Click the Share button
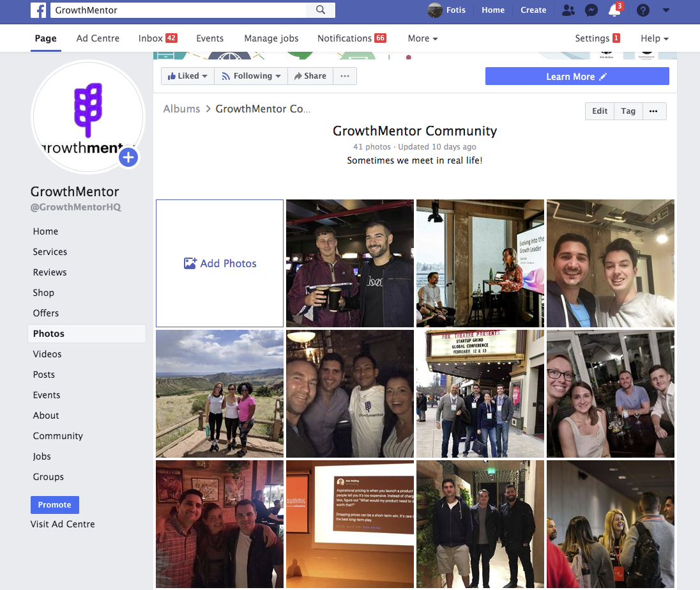Viewport: 700px width, 590px height. coord(310,76)
